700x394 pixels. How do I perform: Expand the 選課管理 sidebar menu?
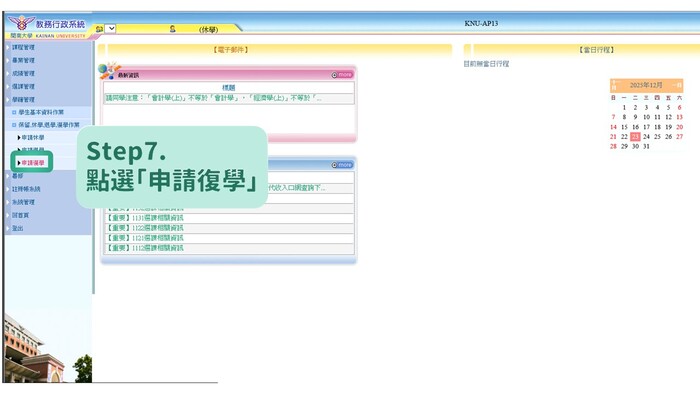23,86
